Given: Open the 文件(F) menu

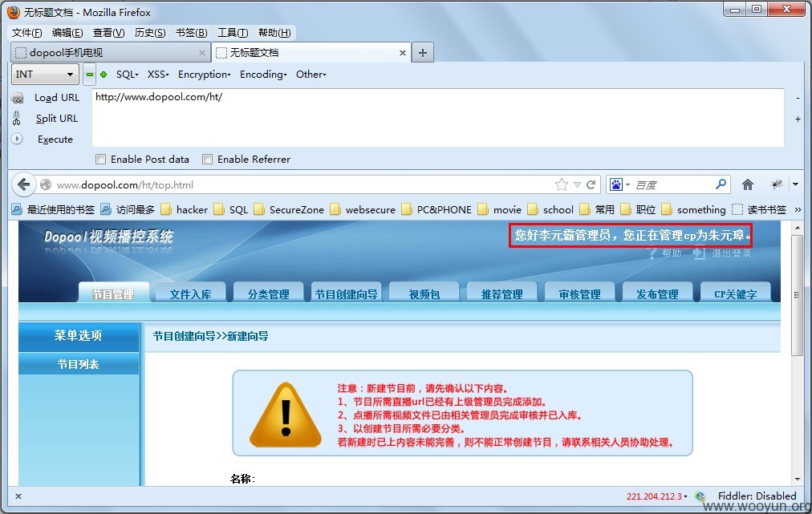Looking at the screenshot, I should 27,33.
